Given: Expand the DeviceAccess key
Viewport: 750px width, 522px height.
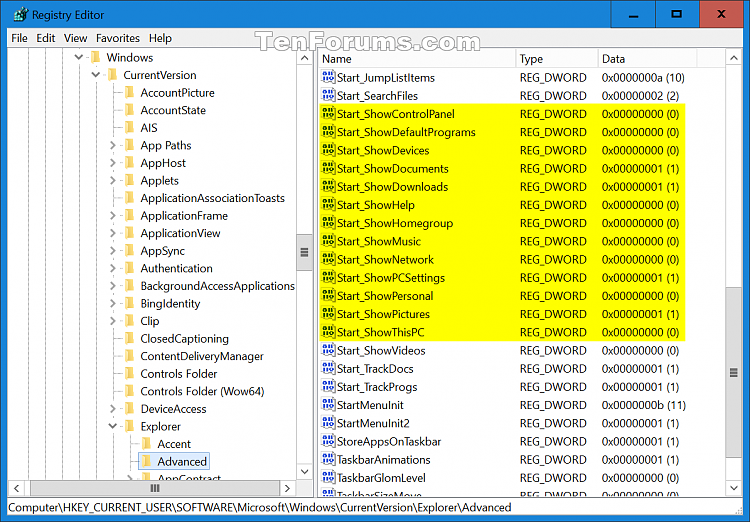Looking at the screenshot, I should point(113,409).
